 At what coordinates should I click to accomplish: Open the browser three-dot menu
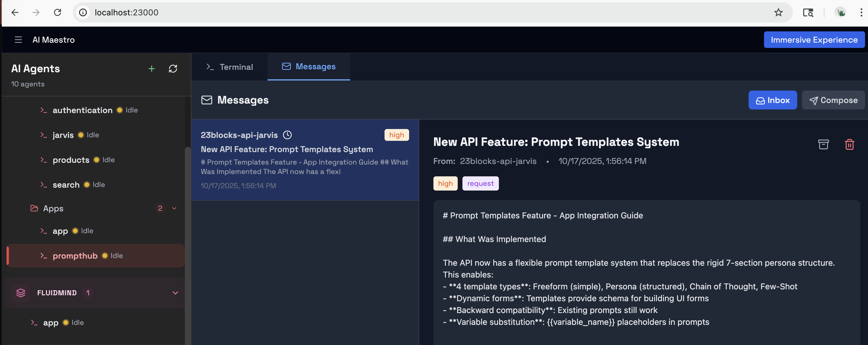(x=861, y=12)
